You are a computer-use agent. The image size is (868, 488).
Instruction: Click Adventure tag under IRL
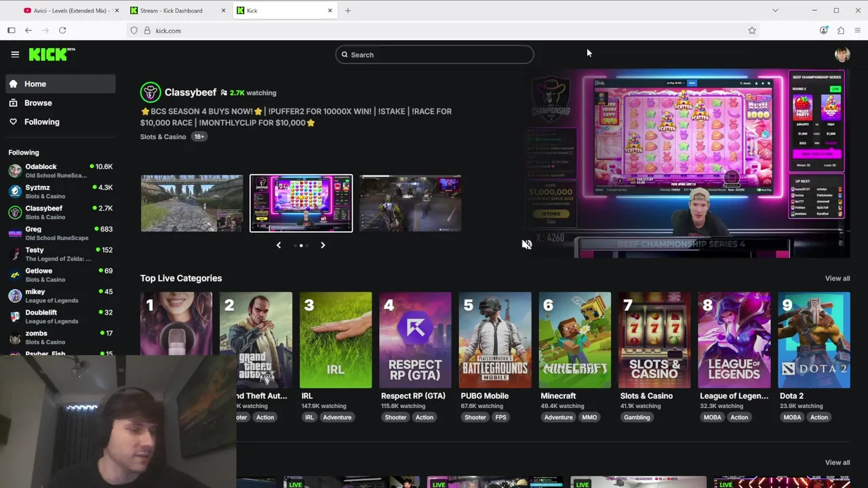point(337,418)
